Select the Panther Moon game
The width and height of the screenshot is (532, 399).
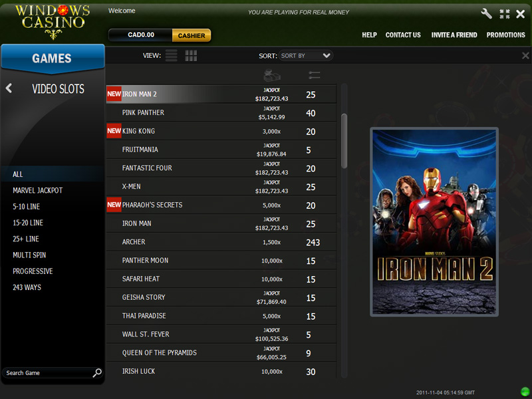pos(221,261)
